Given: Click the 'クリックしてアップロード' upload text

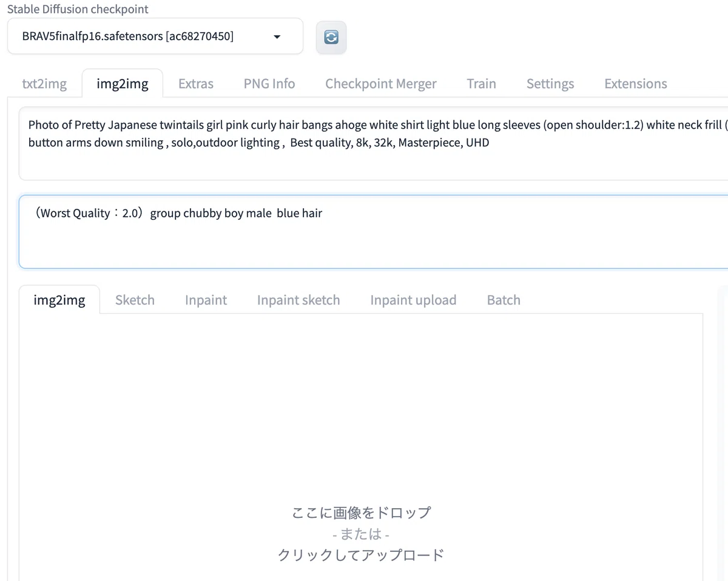Looking at the screenshot, I should [x=361, y=555].
